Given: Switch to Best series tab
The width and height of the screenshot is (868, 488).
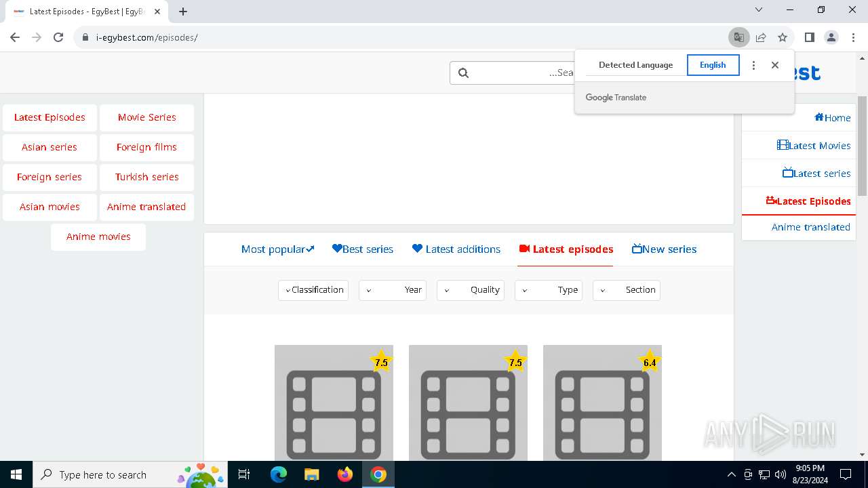Looking at the screenshot, I should (x=363, y=249).
